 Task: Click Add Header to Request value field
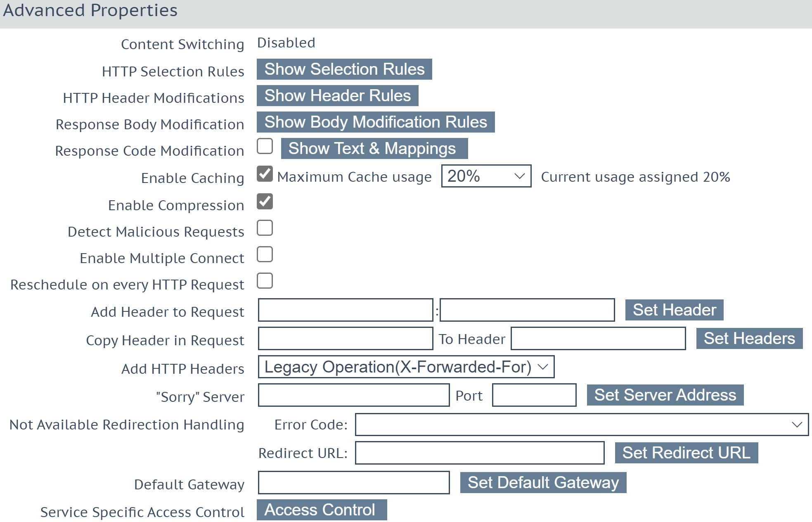(527, 310)
